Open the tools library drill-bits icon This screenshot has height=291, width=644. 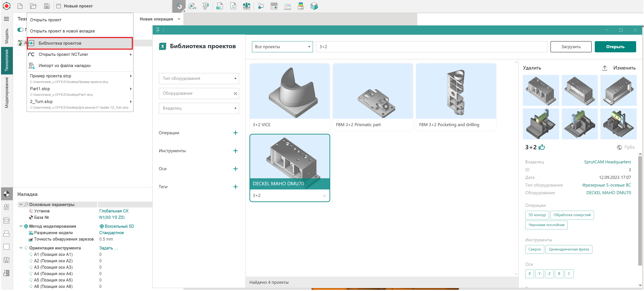[x=247, y=6]
